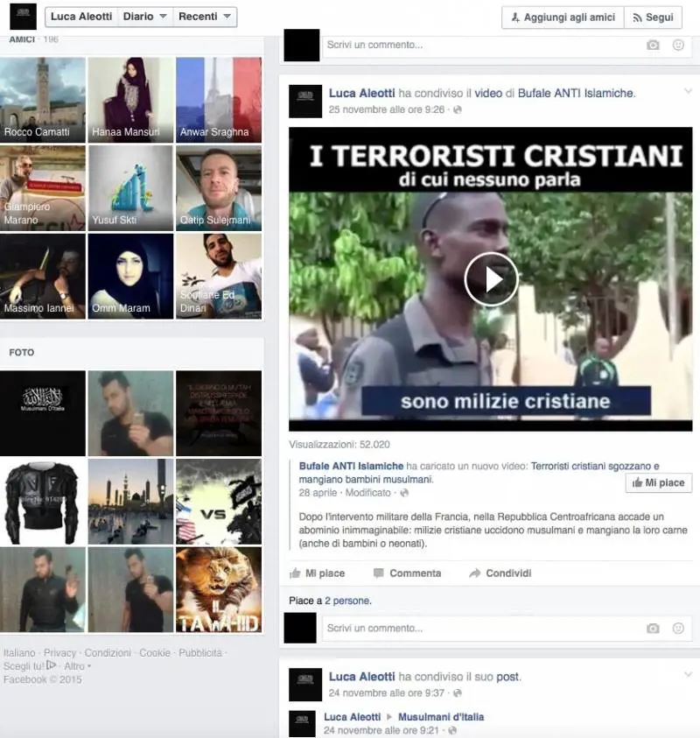The height and width of the screenshot is (738, 700).
Task: Expand the Altro footer dropdown
Action: 78,666
